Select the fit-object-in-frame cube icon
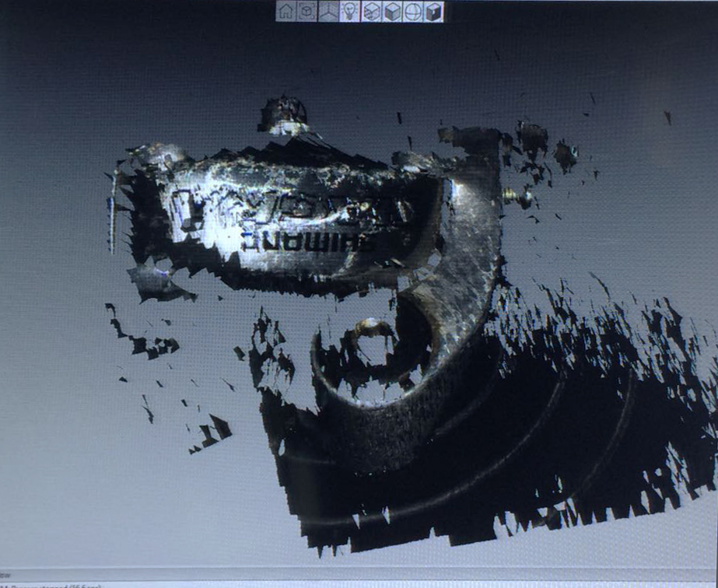Screen dimensions: 718x588 pos(306,11)
